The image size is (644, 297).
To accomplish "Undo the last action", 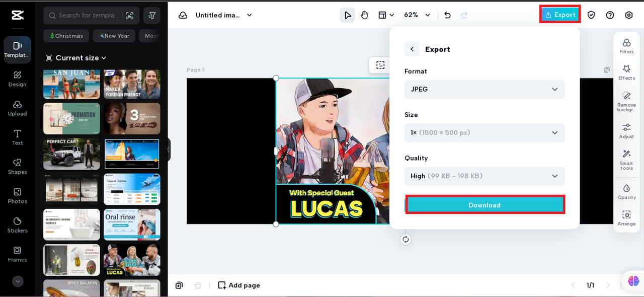I will click(x=447, y=15).
